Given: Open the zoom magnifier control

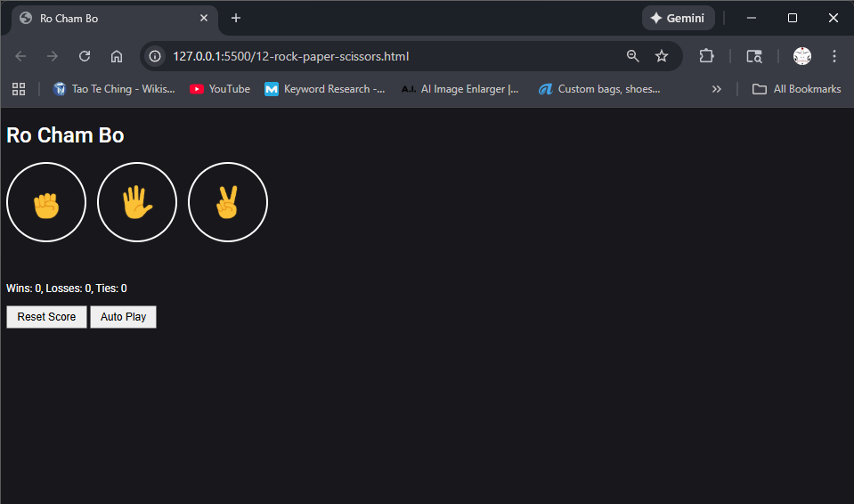Looking at the screenshot, I should tap(632, 56).
